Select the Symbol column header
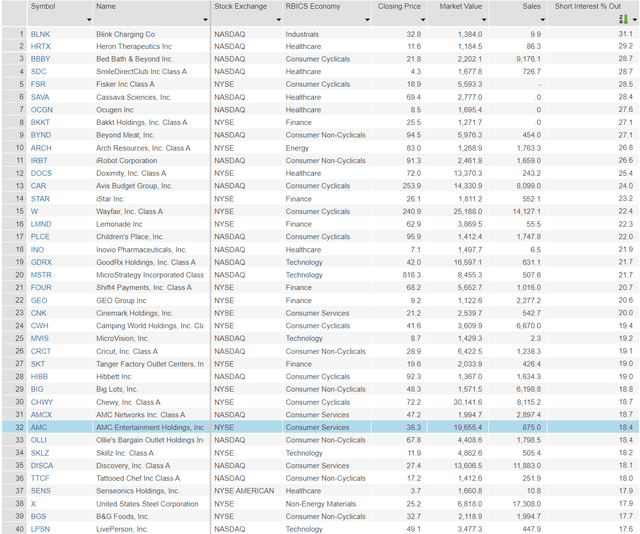Viewport: 640px width, 534px height. (x=60, y=13)
